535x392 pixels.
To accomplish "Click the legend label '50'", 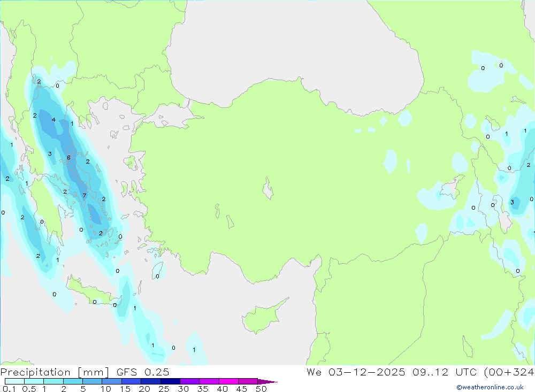I will coord(261,389).
